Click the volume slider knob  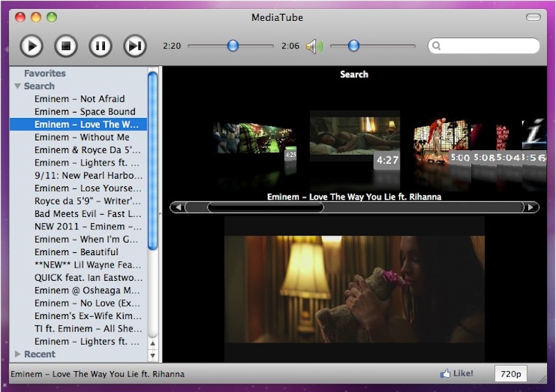tap(354, 46)
